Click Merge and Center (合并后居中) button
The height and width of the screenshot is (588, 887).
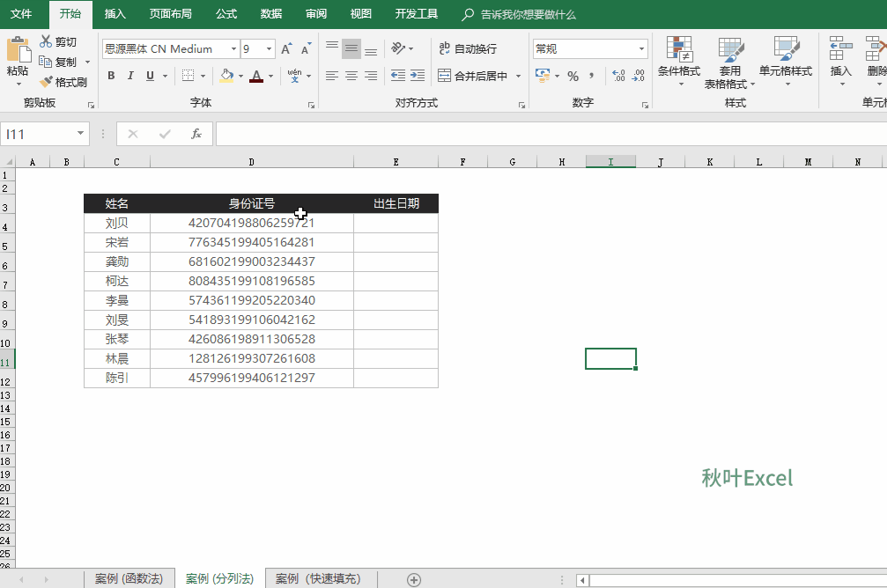pos(474,75)
